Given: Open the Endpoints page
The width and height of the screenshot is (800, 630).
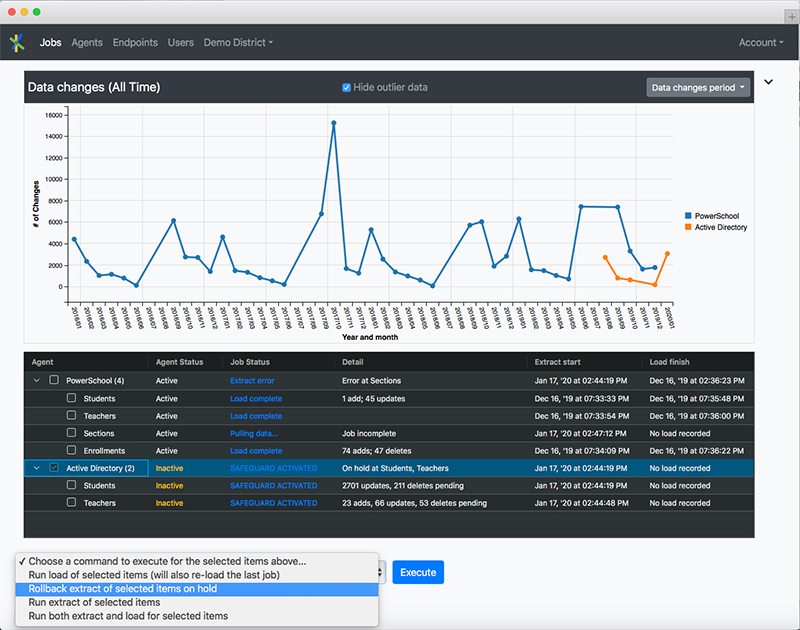Looking at the screenshot, I should (x=135, y=43).
